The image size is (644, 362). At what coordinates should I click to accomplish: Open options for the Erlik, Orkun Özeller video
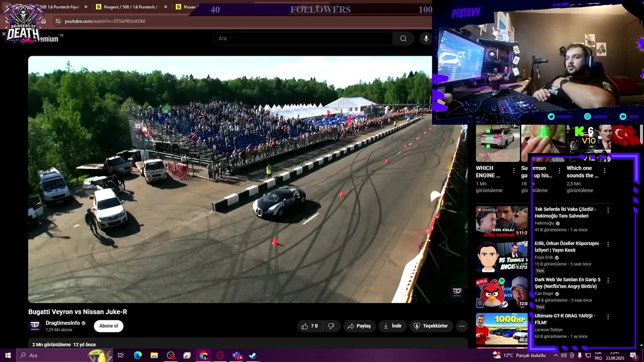608,244
